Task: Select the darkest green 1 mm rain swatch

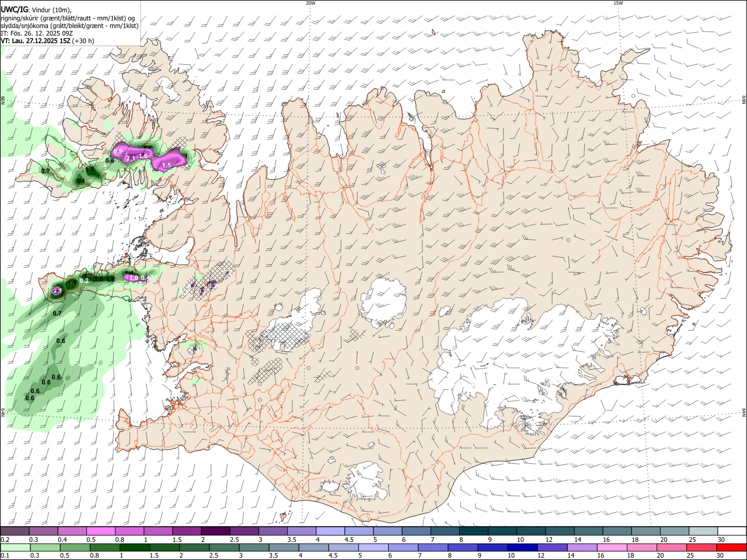Action: 134,547
